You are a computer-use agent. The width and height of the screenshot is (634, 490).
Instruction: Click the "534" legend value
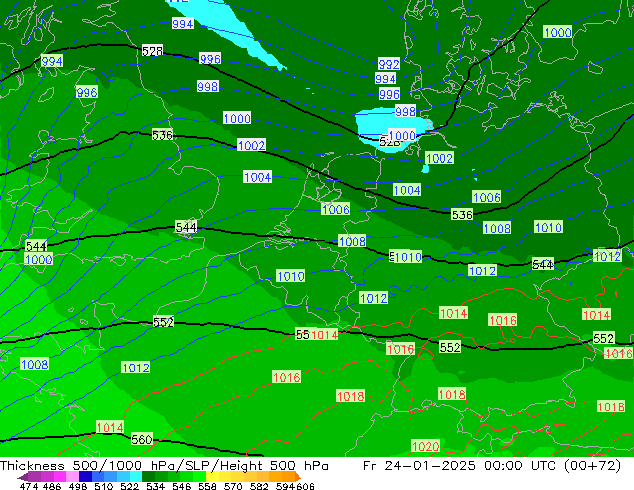155,486
